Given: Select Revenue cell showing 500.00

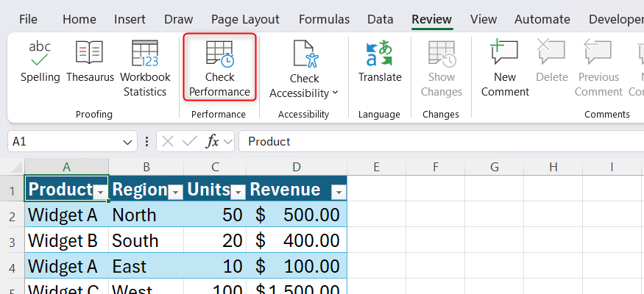Looking at the screenshot, I should (297, 214).
